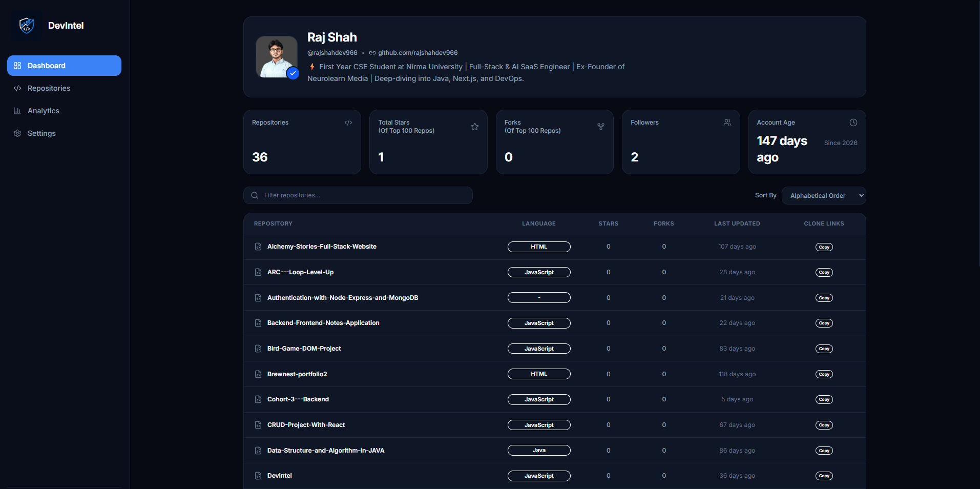Click file icon beside DevIntel repository row
The image size is (980, 489).
(258, 476)
